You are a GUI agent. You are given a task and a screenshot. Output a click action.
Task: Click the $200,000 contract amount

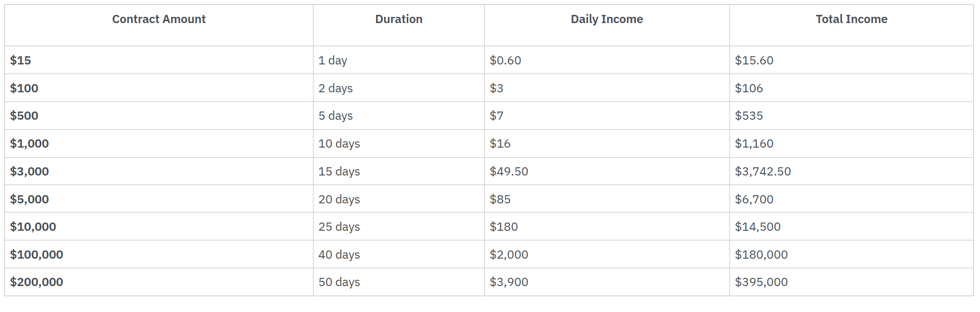pyautogui.click(x=37, y=282)
